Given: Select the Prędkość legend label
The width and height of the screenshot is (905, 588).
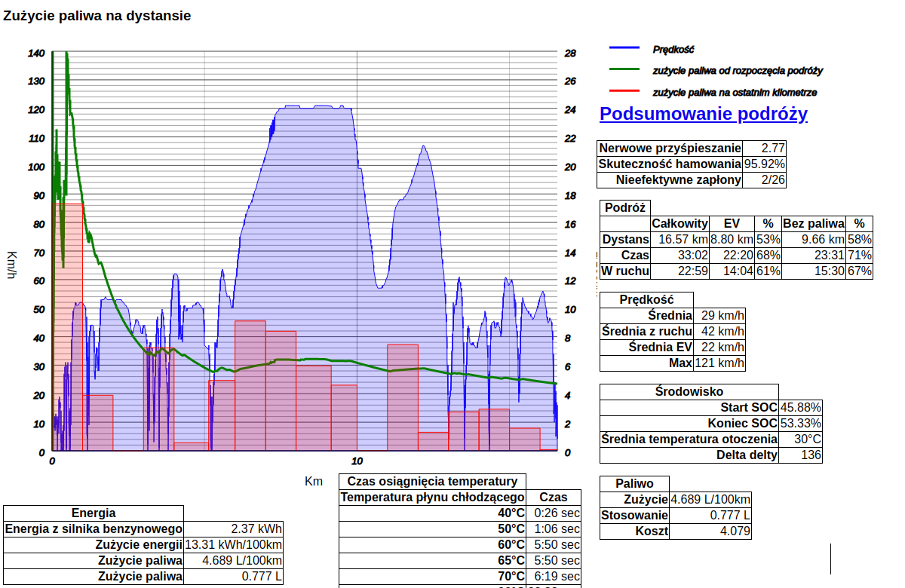Looking at the screenshot, I should 673,49.
